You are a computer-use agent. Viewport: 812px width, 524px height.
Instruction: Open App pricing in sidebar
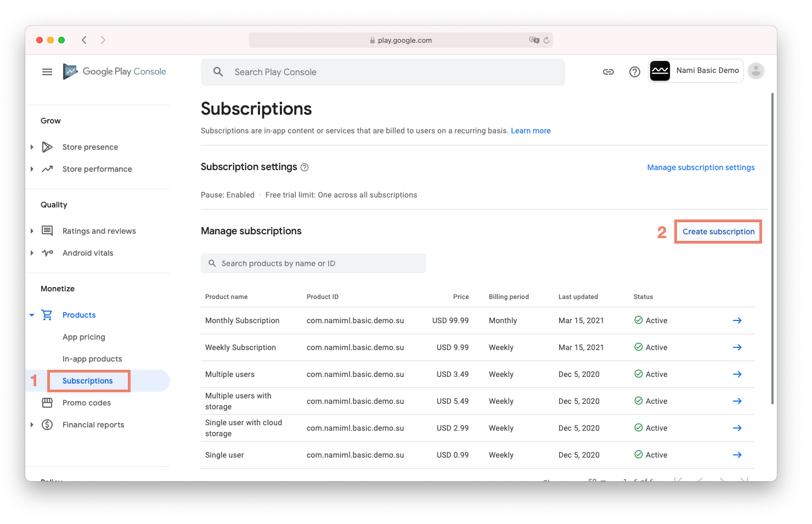click(x=84, y=337)
